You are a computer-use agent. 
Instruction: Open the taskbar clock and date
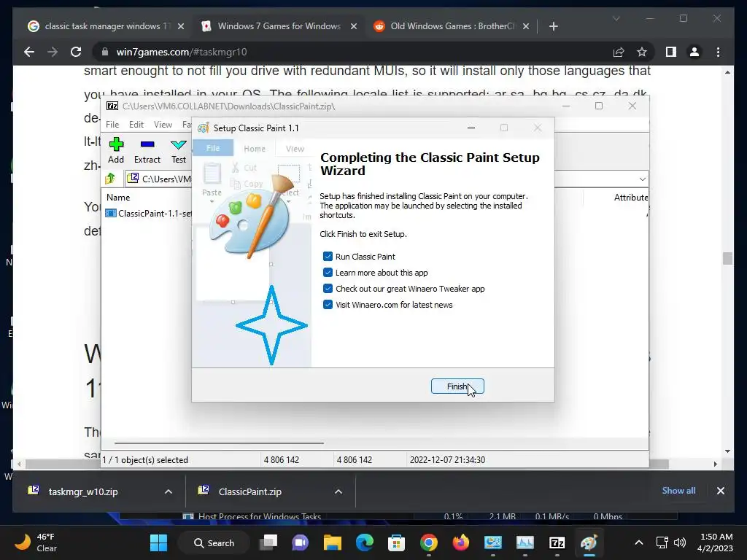(715, 542)
